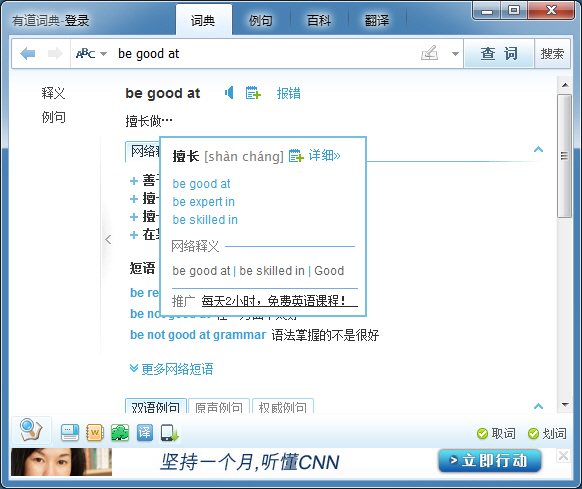Collapse the left sidebar arrow
Viewport: 582px width, 489px height.
tap(108, 239)
